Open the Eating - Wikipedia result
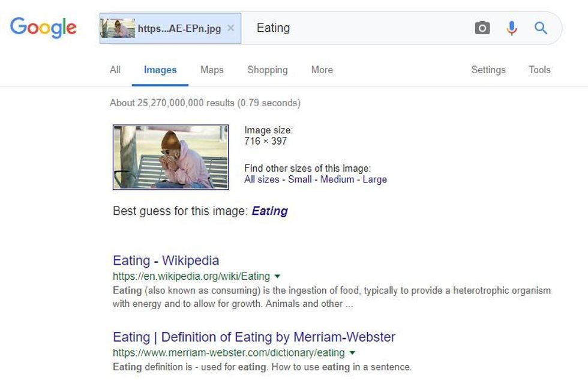588x389 pixels. click(x=166, y=261)
